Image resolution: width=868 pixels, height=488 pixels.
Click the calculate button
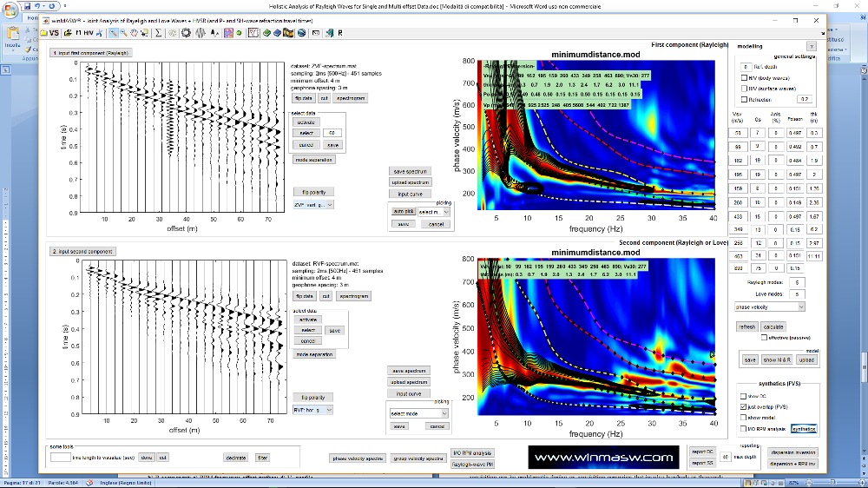[773, 326]
